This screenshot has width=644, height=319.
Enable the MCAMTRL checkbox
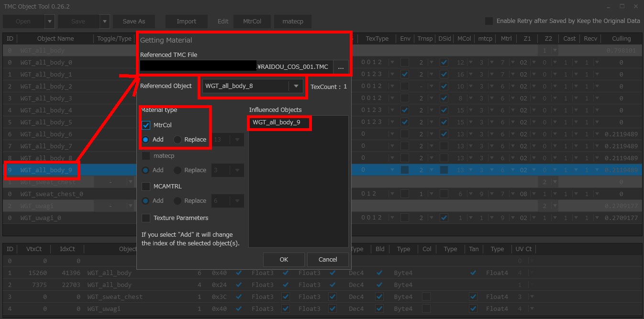pos(146,186)
